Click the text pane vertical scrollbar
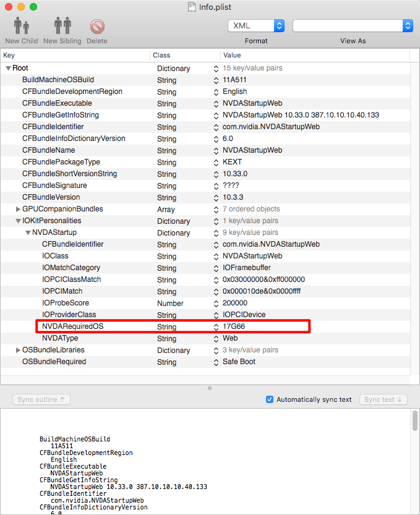The width and height of the screenshot is (420, 515). 415,420
